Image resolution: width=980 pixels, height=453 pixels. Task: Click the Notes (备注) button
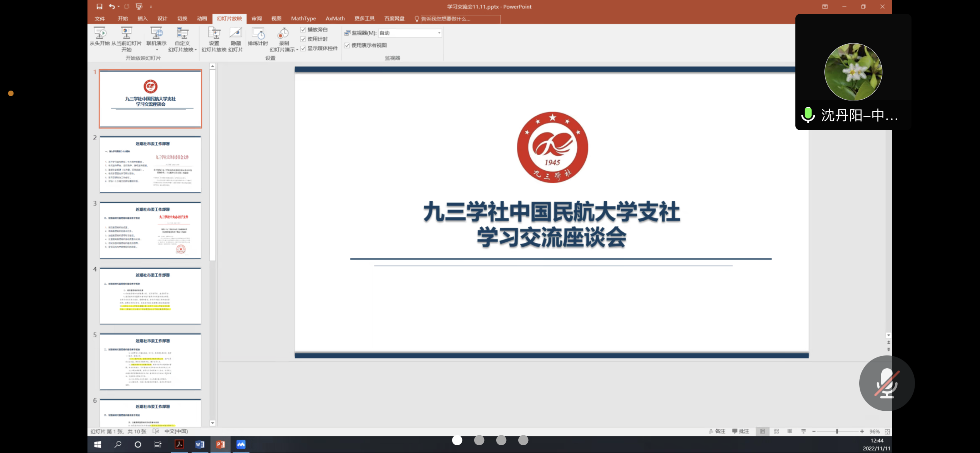pyautogui.click(x=717, y=431)
